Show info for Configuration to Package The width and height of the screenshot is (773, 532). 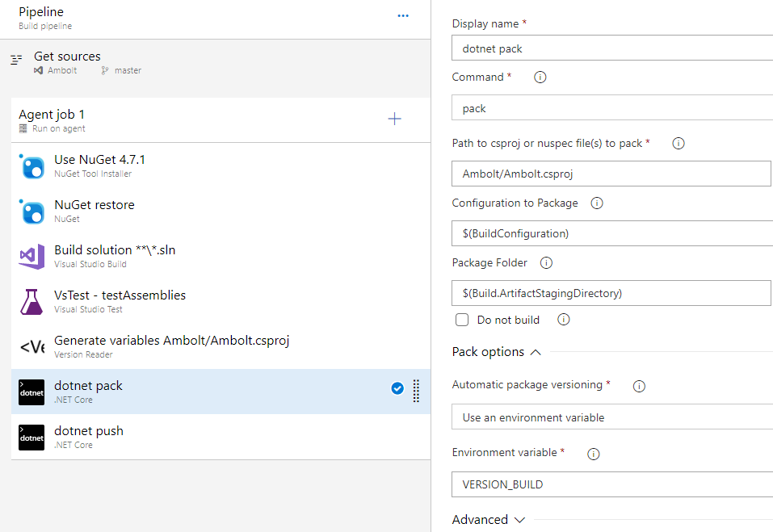click(597, 203)
